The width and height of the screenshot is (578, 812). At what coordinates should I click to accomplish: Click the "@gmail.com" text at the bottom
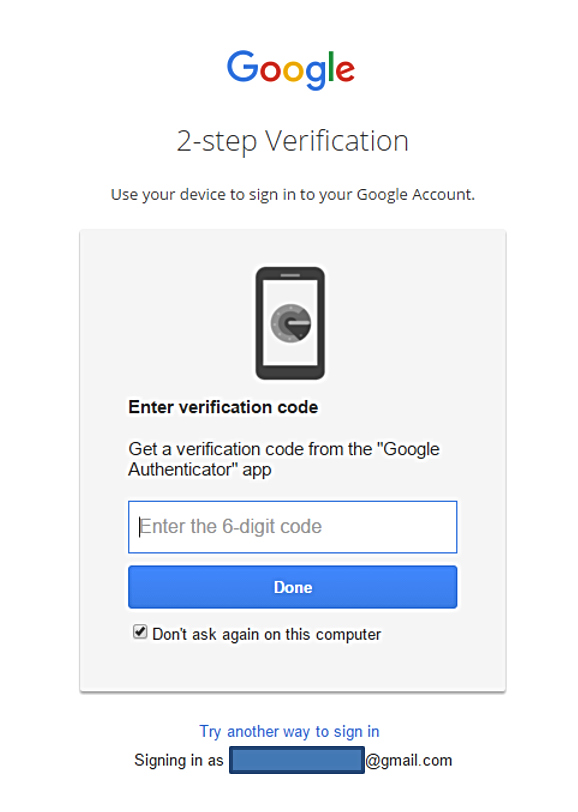[x=409, y=760]
